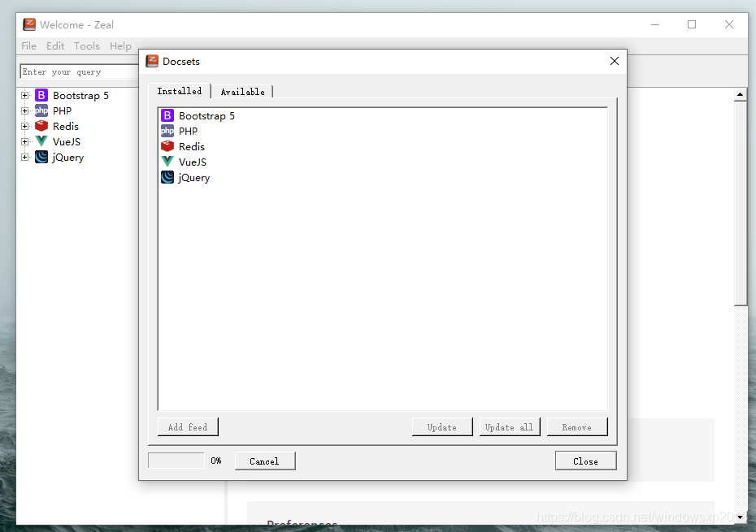Expand the VueJS tree node
This screenshot has height=532, width=756.
point(24,141)
